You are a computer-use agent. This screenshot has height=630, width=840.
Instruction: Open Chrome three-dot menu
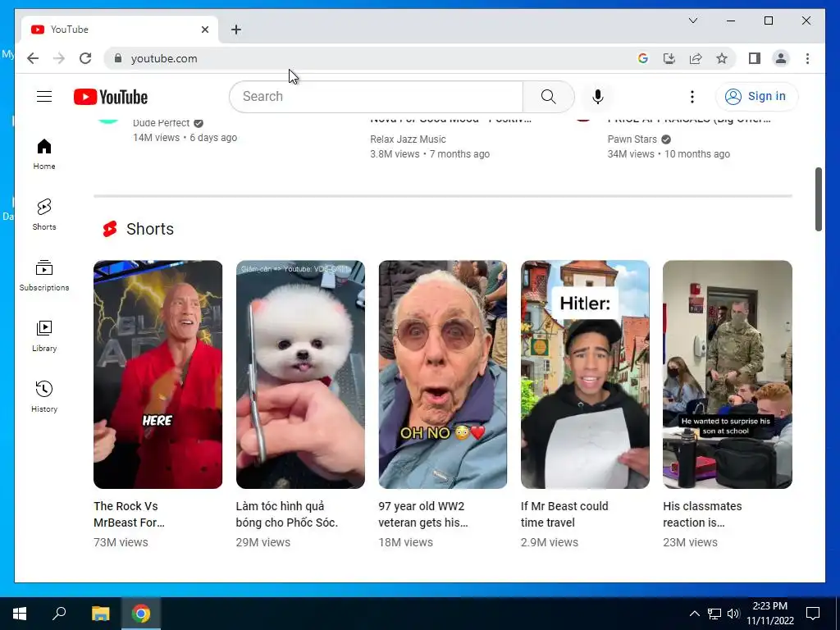[x=807, y=58]
